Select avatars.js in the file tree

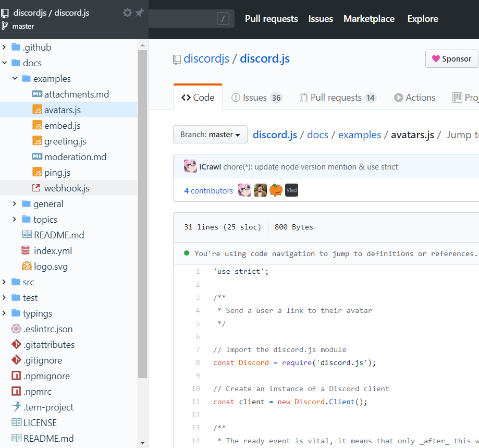point(69,110)
